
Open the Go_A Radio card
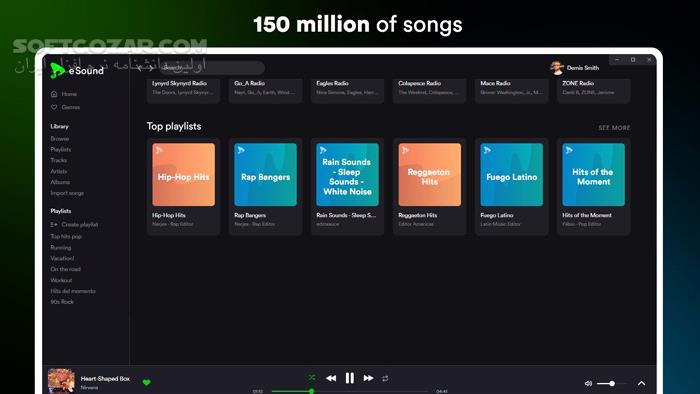[x=265, y=91]
